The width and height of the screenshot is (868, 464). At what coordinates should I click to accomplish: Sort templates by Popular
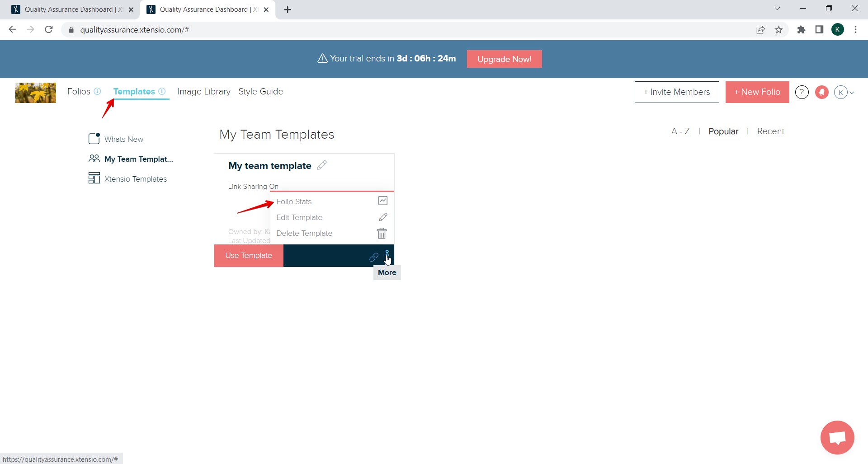(723, 131)
